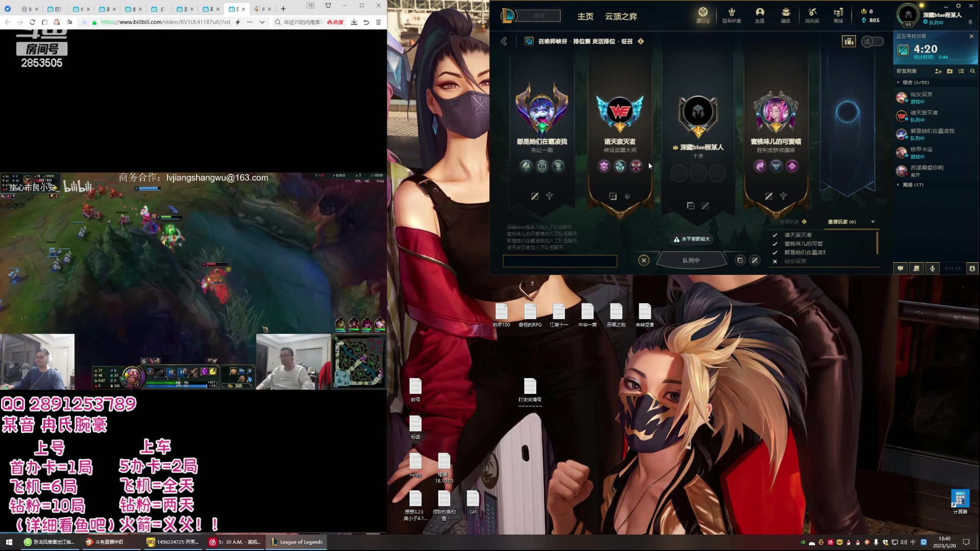Open notifications bell in League client
This screenshot has width=980, height=551.
(x=970, y=22)
